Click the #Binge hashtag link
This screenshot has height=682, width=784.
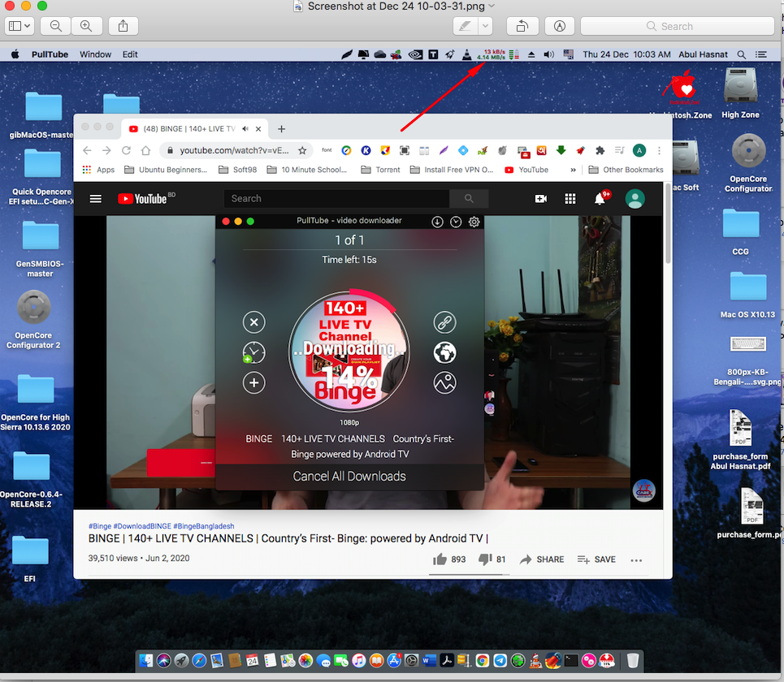100,526
